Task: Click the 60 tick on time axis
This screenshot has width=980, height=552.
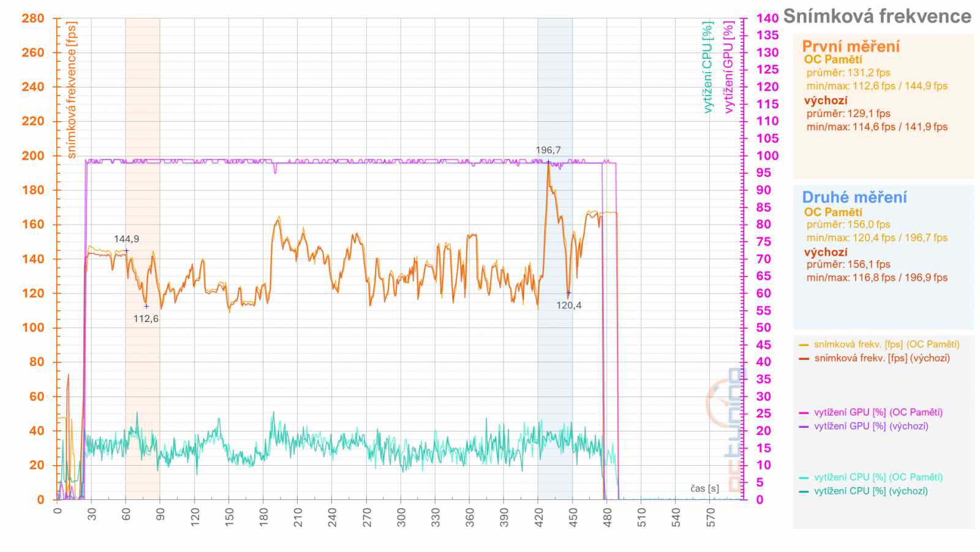Action: [126, 515]
